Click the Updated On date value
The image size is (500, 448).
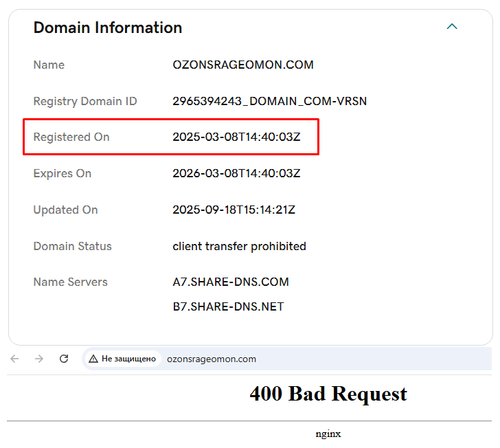234,210
